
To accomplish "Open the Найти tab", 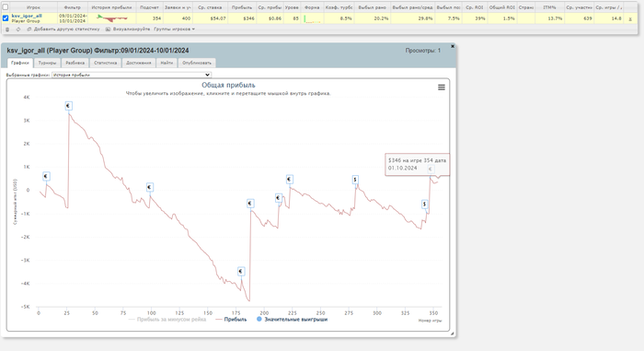I will tap(167, 63).
